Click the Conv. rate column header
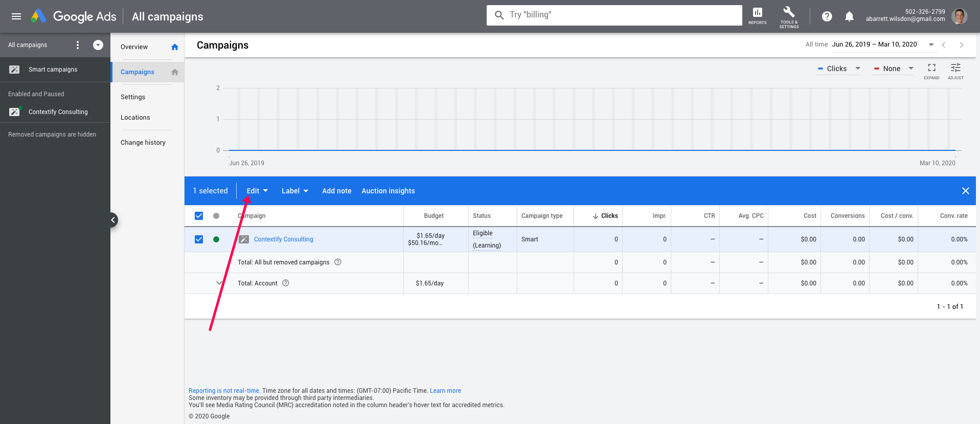Screen dimensions: 980x424 click(x=954, y=216)
